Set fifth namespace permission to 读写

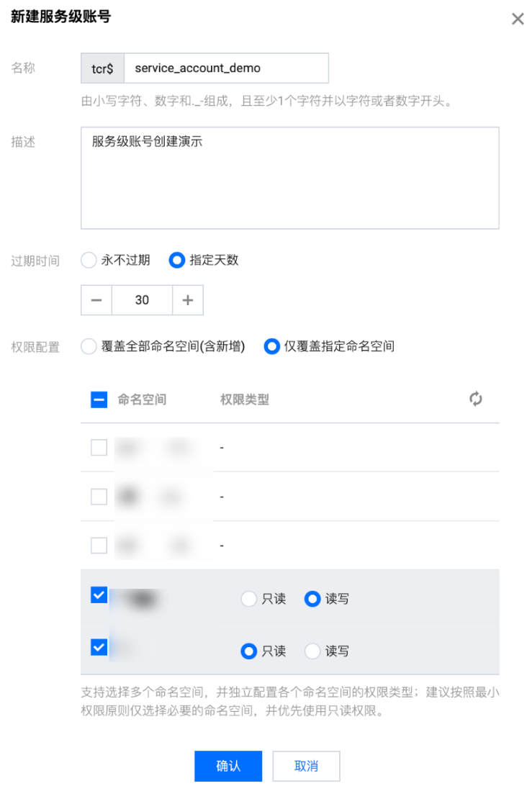click(312, 651)
